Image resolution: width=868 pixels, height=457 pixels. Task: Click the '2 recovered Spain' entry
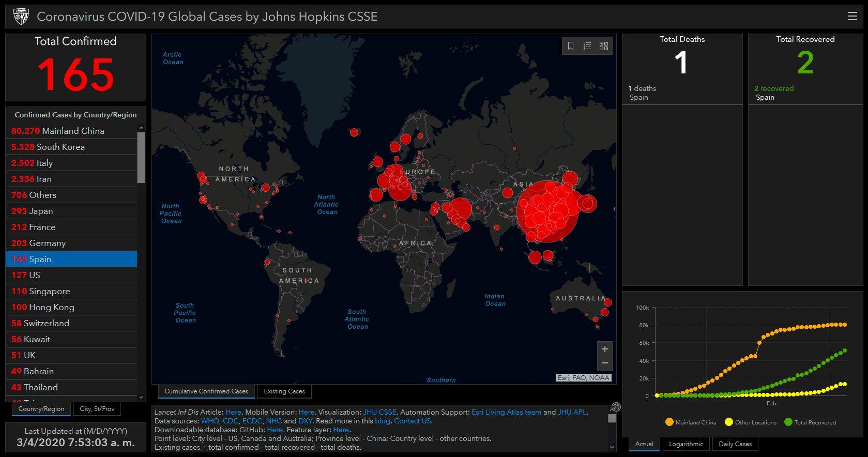(x=805, y=93)
